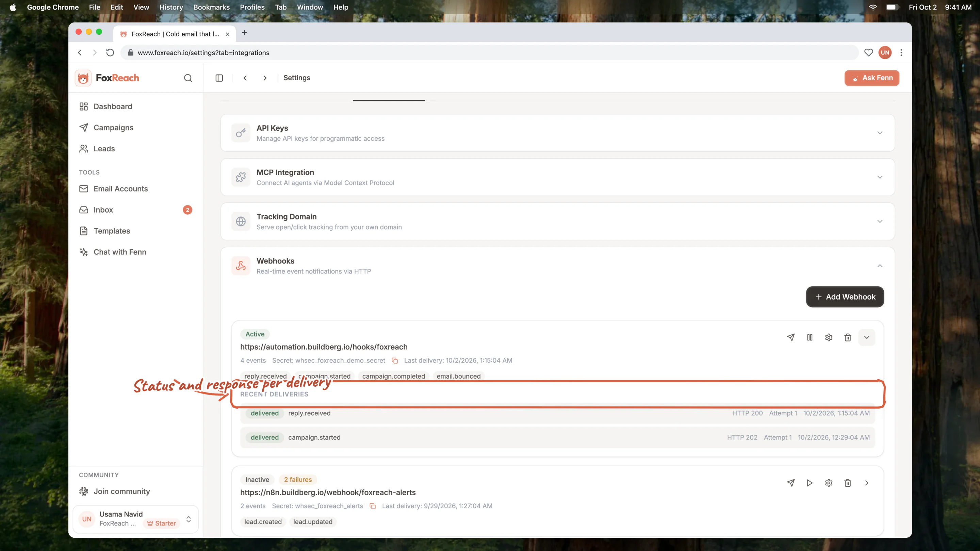
Task: Open the Chrome three-dot menu
Action: [901, 52]
